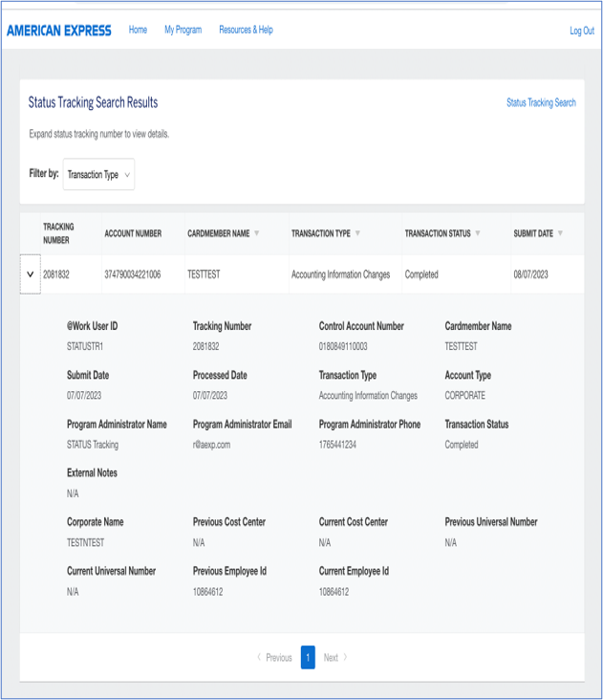Image resolution: width=603 pixels, height=700 pixels.
Task: Open the My Program menu
Action: [183, 31]
